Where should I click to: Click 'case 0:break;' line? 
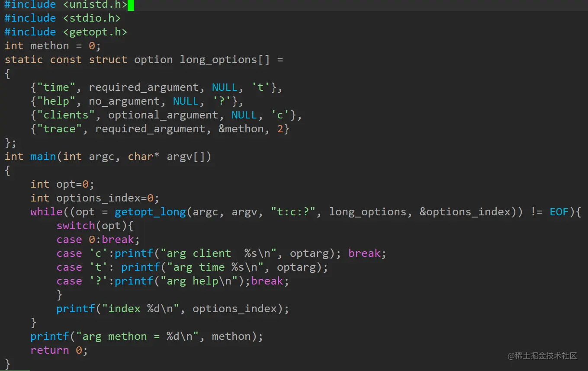tap(98, 240)
